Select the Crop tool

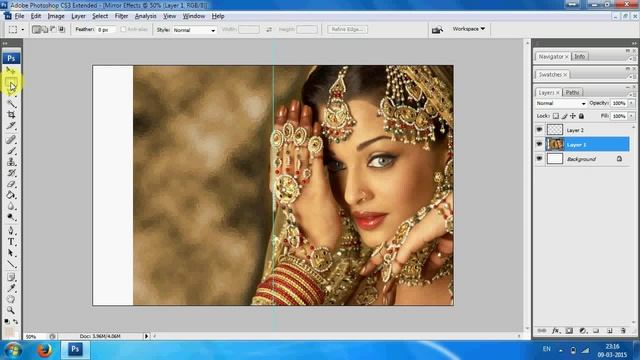(x=11, y=115)
